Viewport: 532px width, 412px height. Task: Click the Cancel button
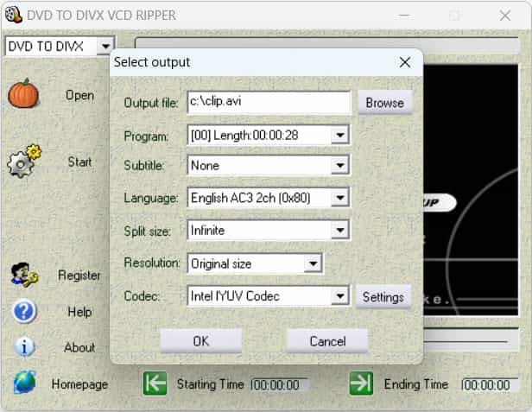click(x=327, y=341)
